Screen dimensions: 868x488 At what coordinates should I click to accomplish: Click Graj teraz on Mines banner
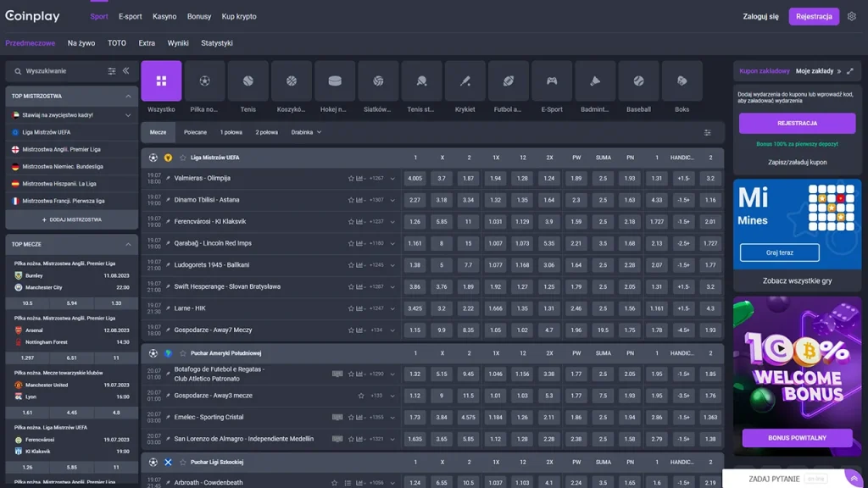click(x=780, y=252)
